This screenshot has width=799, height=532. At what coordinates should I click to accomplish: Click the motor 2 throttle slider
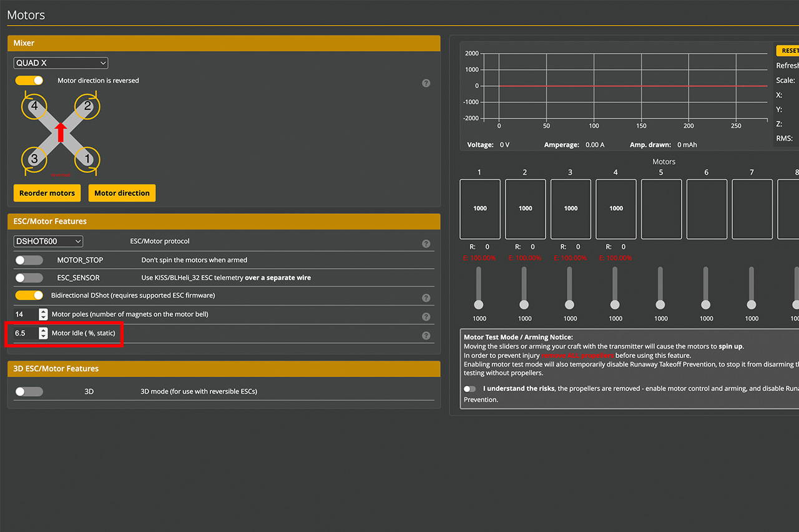[524, 288]
